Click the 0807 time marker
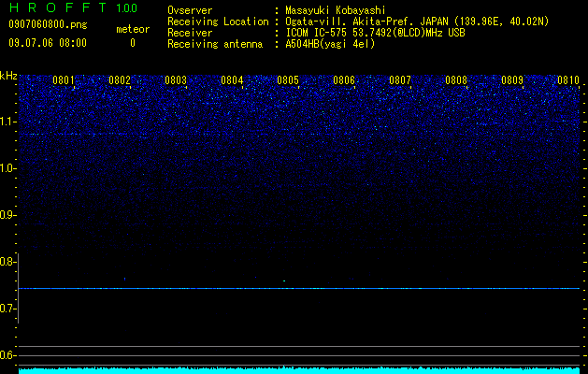 pos(400,80)
